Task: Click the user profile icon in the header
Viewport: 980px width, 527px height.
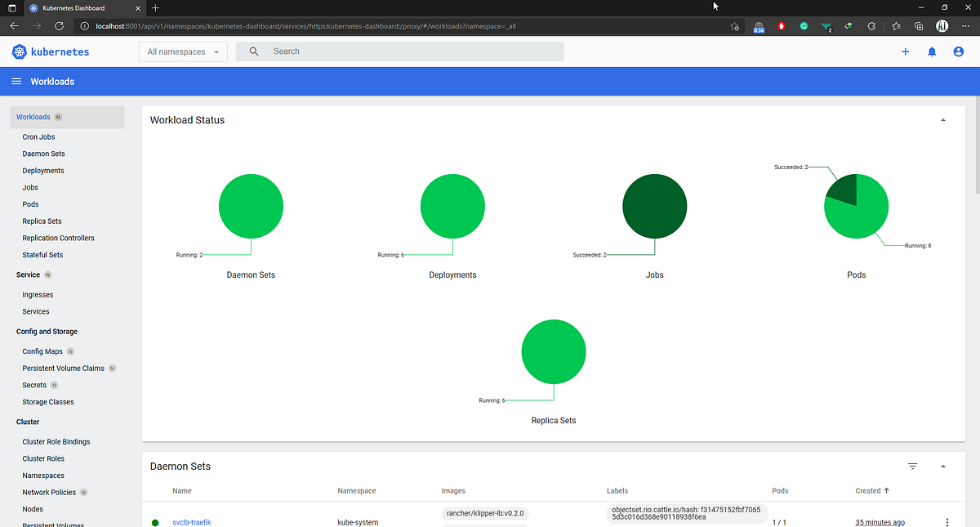Action: 958,51
